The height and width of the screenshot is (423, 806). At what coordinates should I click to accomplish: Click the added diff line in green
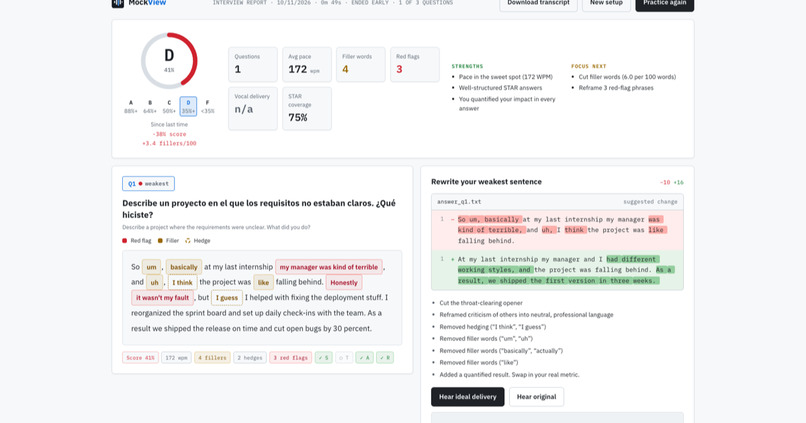pos(557,270)
